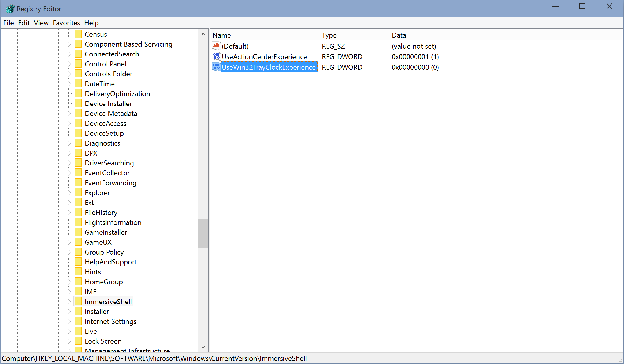Select the GameUX registry key
624x364 pixels.
(98, 242)
